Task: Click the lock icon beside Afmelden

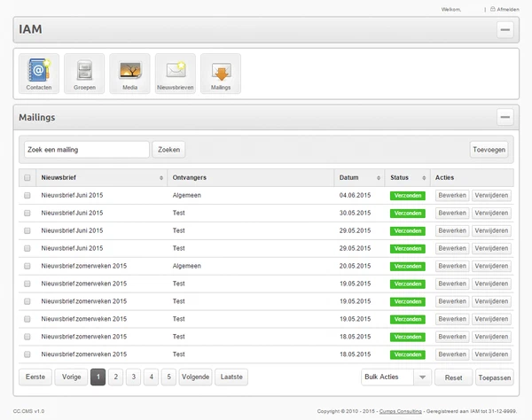Action: point(493,9)
